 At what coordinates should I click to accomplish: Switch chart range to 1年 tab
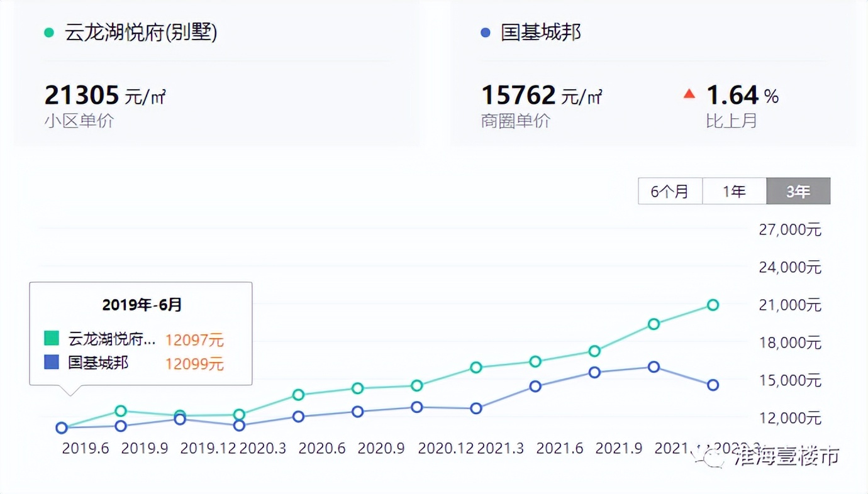click(x=735, y=191)
